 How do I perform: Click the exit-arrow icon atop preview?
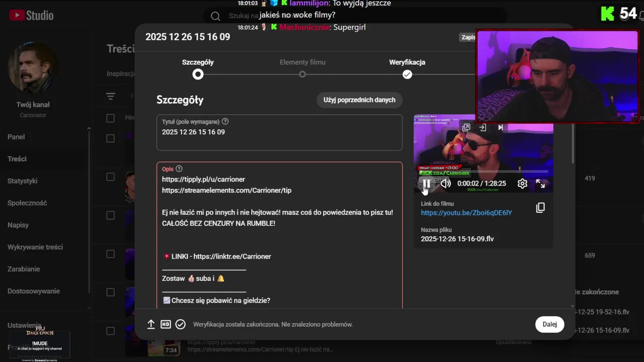[482, 128]
